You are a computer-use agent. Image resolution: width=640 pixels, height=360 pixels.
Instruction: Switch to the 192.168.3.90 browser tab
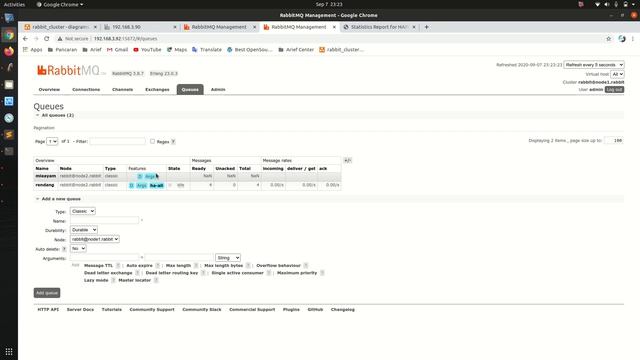pos(140,27)
